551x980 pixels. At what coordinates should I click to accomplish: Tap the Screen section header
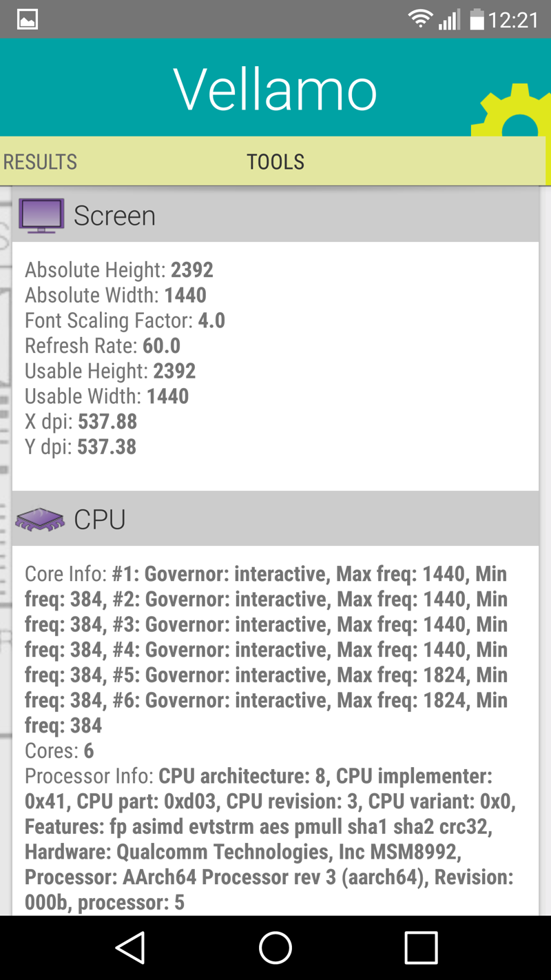(275, 215)
